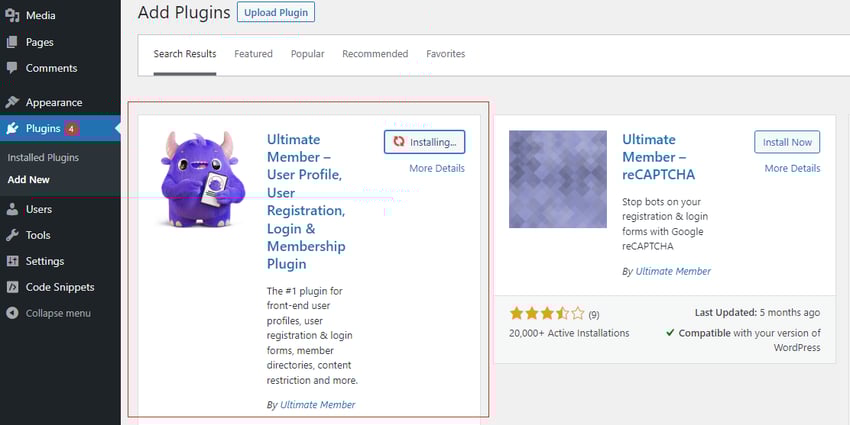Open the Plugins menu item
850x425 pixels.
[x=60, y=128]
